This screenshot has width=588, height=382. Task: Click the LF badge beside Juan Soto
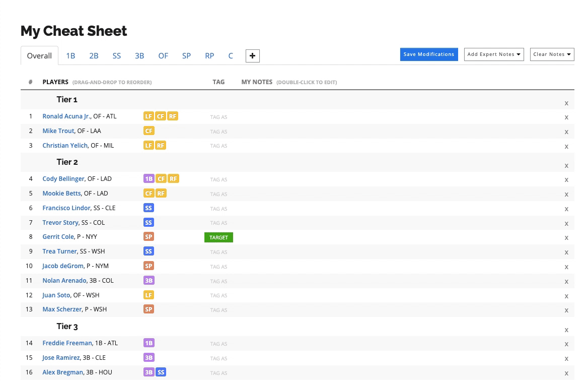(149, 295)
